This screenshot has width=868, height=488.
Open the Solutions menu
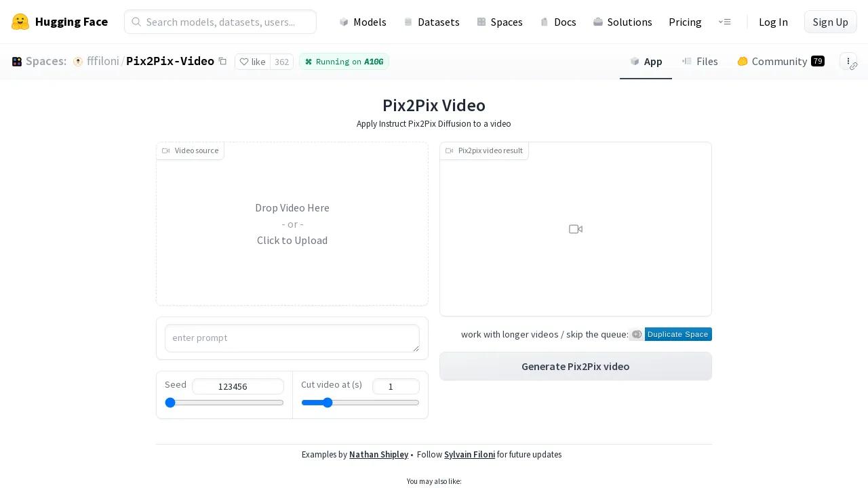pyautogui.click(x=623, y=22)
